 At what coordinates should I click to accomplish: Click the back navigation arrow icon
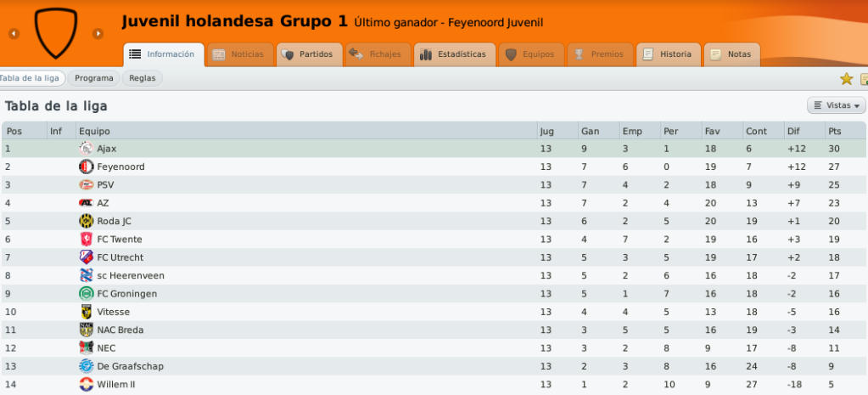click(14, 34)
